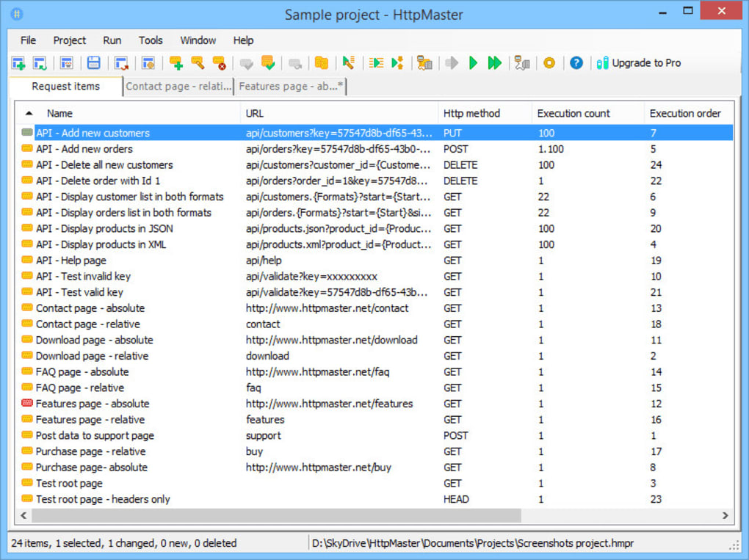Click the red icon of Features page - absolute row

tap(27, 404)
